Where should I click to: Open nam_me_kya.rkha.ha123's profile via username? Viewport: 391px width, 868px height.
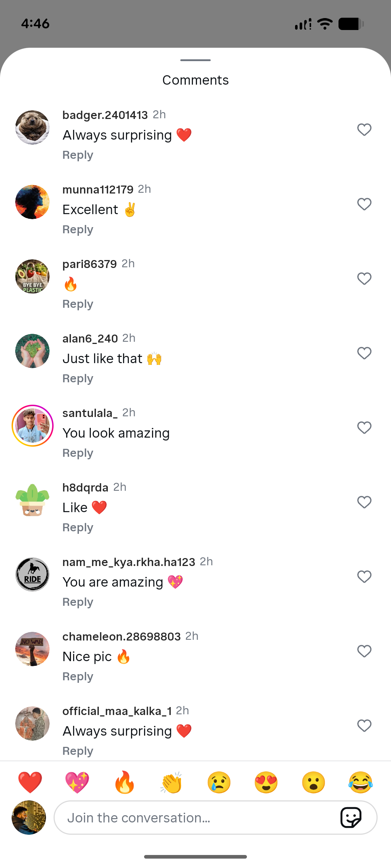coord(129,562)
